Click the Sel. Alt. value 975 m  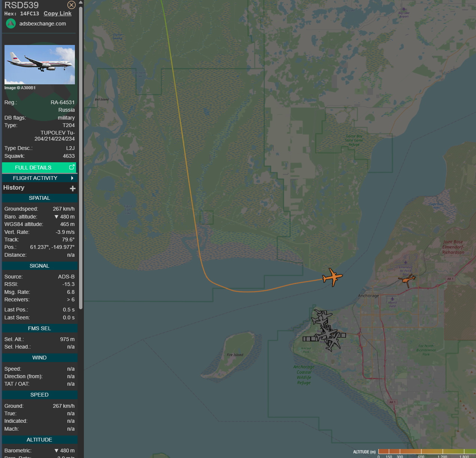click(x=67, y=339)
